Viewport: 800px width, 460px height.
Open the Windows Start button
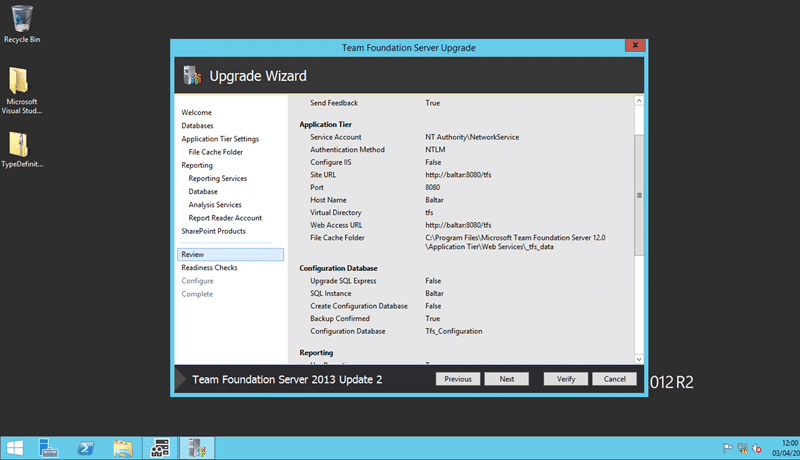pyautogui.click(x=15, y=448)
